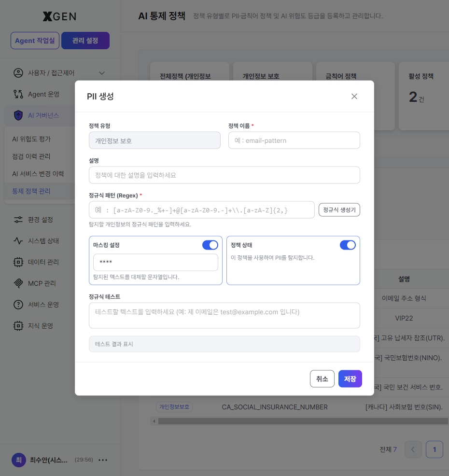This screenshot has width=449, height=476.
Task: Click user name 최수안(시스...
Action: tap(49, 460)
